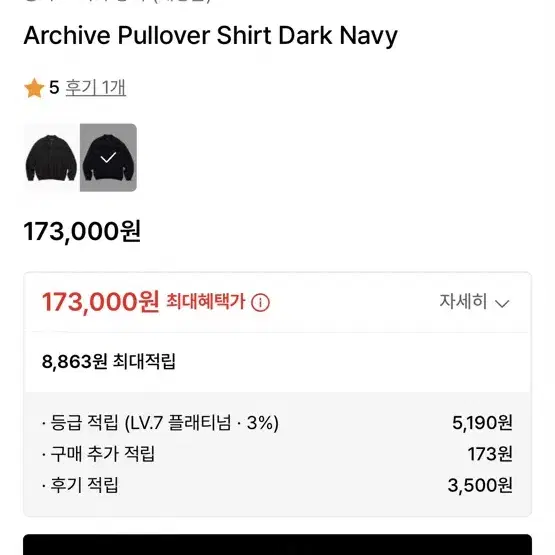Click the 자세히 text label
Image resolution: width=555 pixels, height=555 pixels.
(x=463, y=302)
